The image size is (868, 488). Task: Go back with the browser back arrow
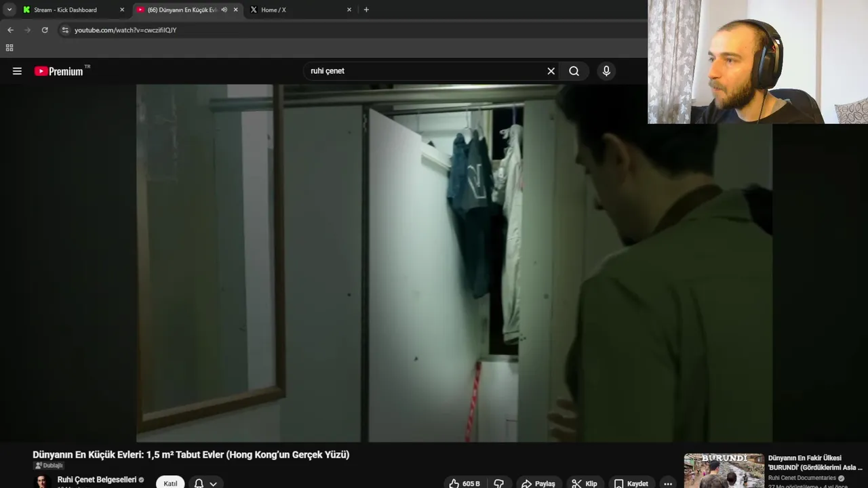10,30
